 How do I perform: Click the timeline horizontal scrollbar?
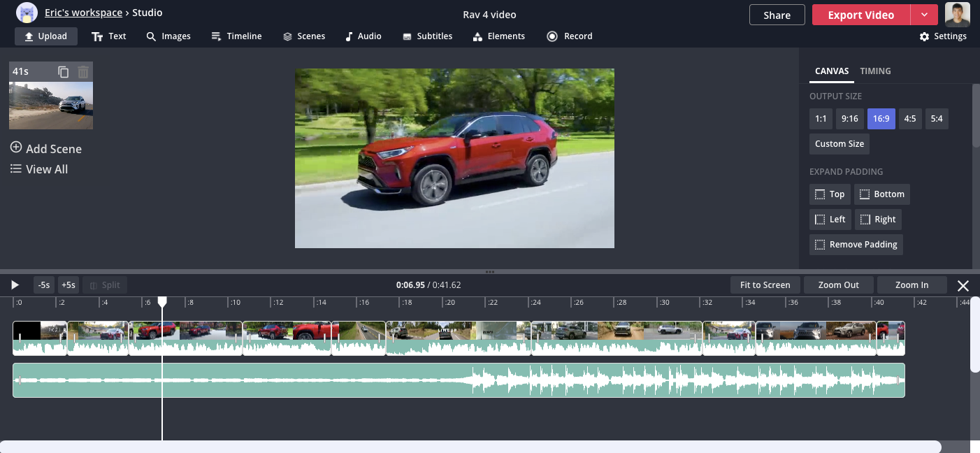(470, 447)
